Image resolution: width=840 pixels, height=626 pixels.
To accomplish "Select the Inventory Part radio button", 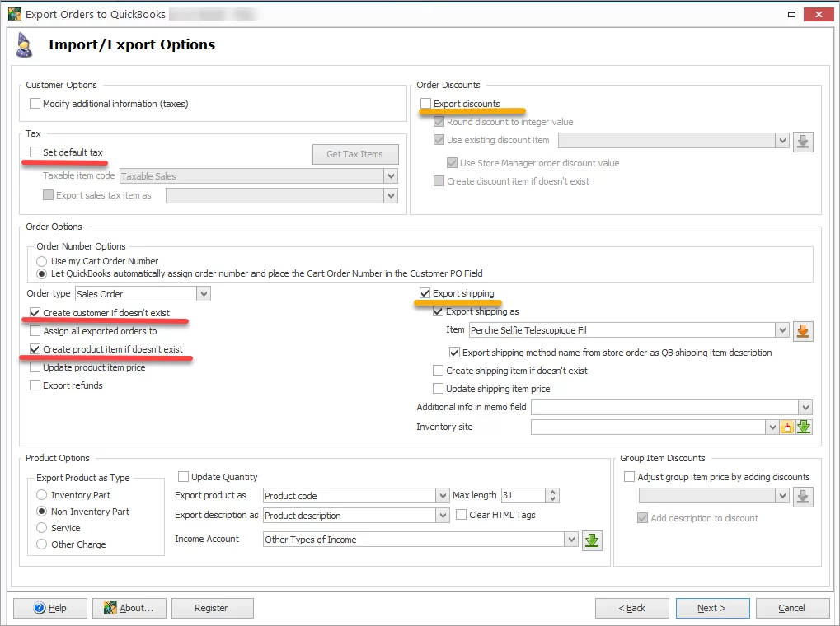I will pos(42,494).
